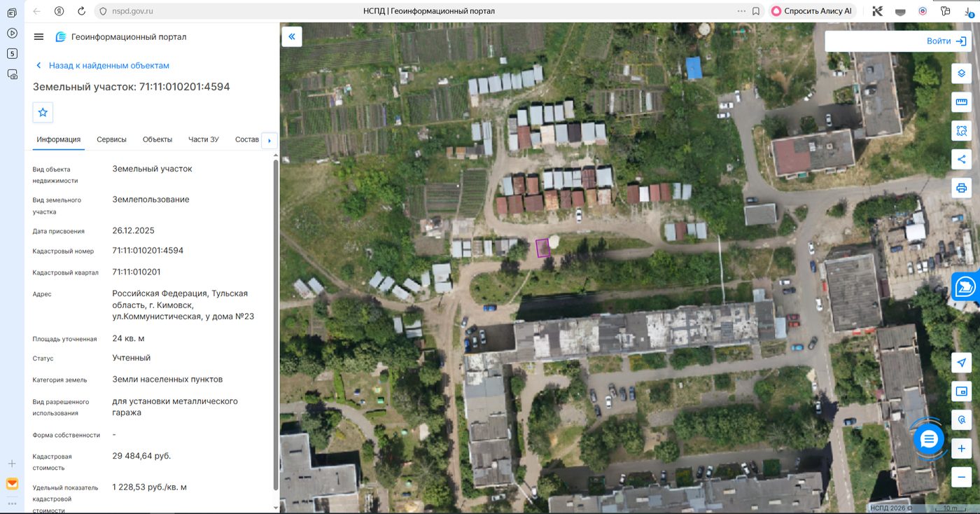
Task: Locate my position on the map
Action: [961, 363]
